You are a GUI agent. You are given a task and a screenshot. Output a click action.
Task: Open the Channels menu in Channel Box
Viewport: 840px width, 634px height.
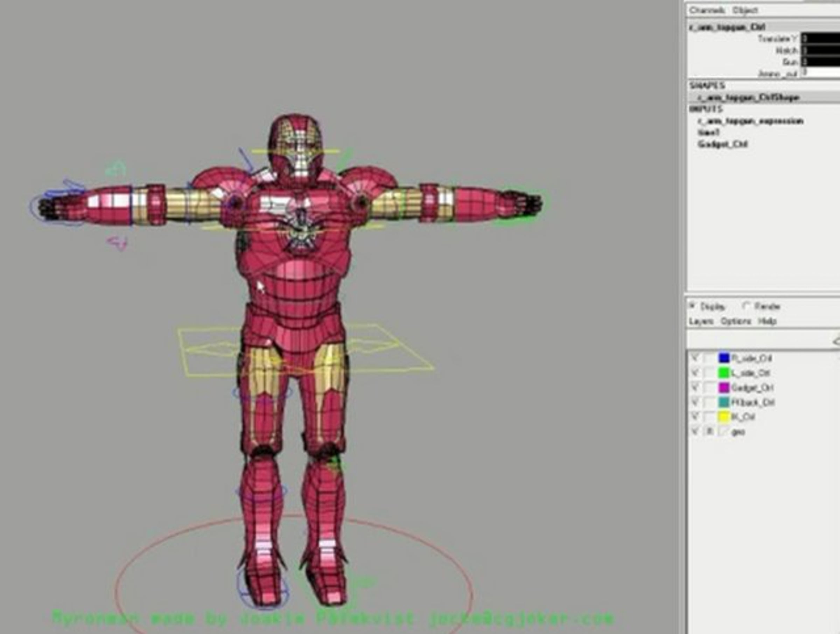tap(707, 10)
